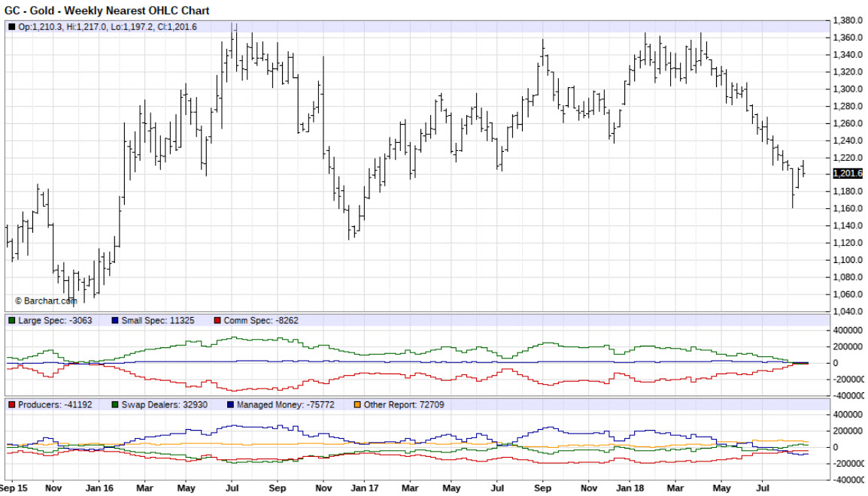Click the red Comm Spec color swatch
Screen dimensions: 868x496
[x=217, y=321]
